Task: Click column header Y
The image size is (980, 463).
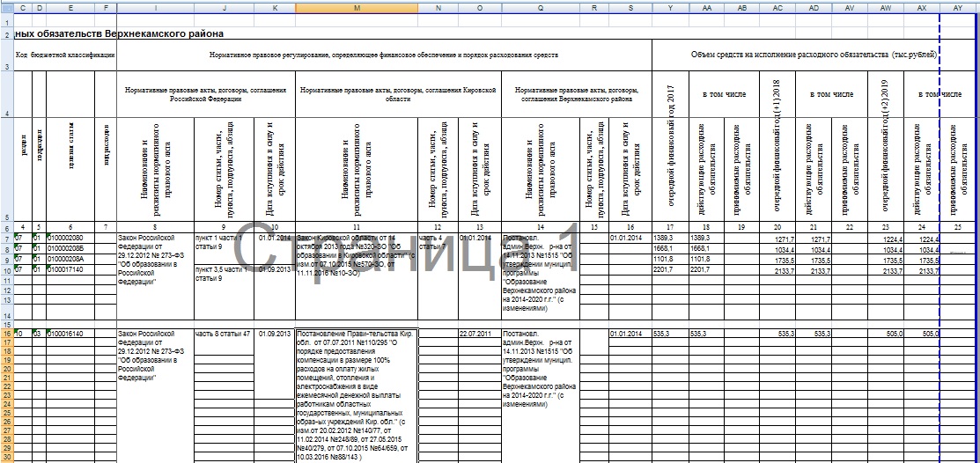Action: (670, 8)
